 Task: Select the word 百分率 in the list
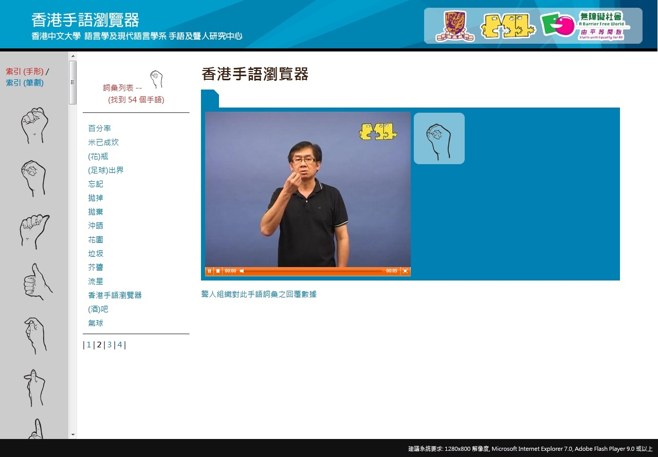(x=99, y=129)
